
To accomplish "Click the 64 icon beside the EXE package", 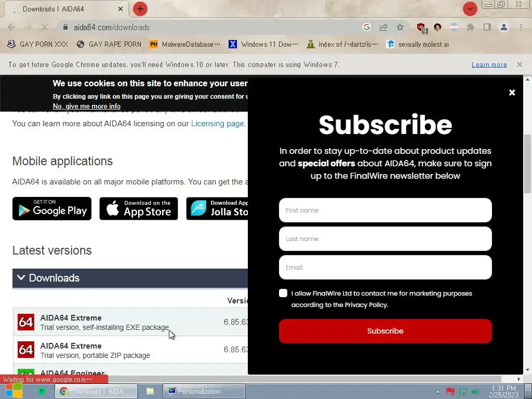I will [26, 322].
